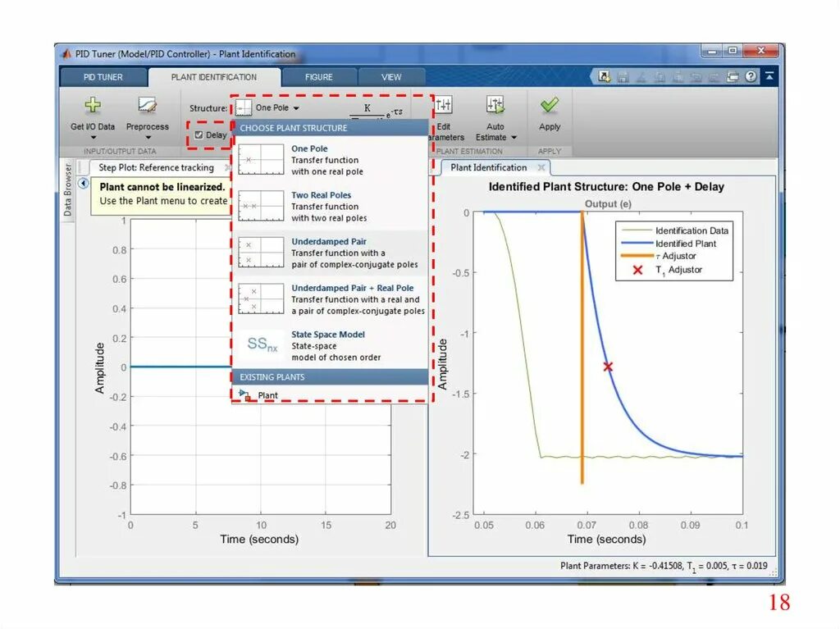The image size is (840, 629).
Task: Click the green Apply checkmark
Action: (x=550, y=105)
